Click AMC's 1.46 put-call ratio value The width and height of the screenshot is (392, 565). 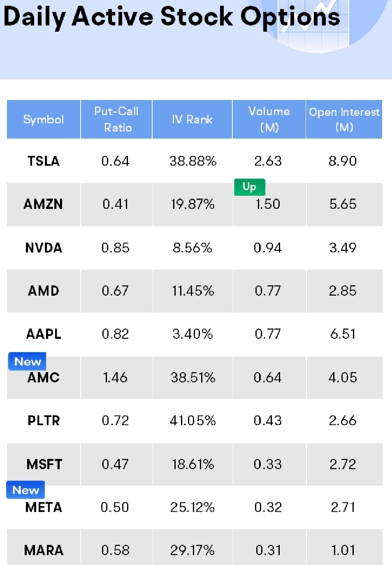(115, 377)
